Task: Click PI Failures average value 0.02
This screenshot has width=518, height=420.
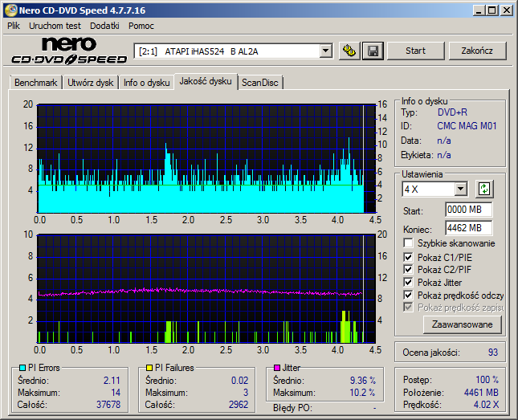Action: [240, 381]
